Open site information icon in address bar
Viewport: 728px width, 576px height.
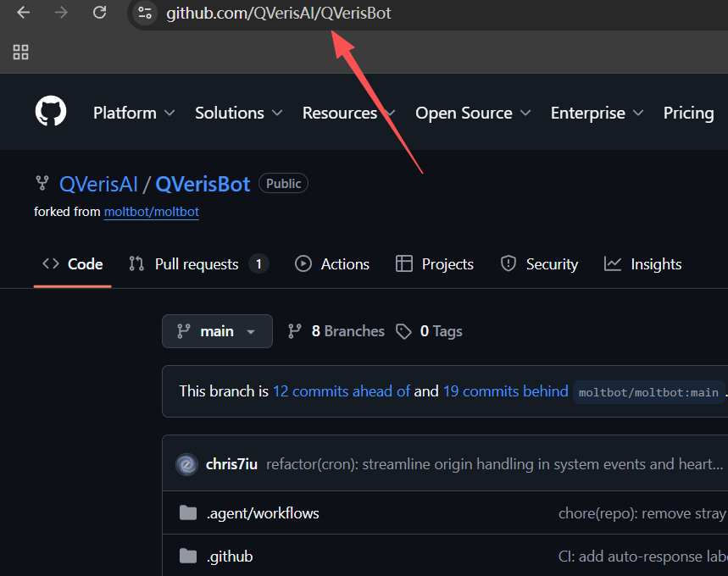145,13
